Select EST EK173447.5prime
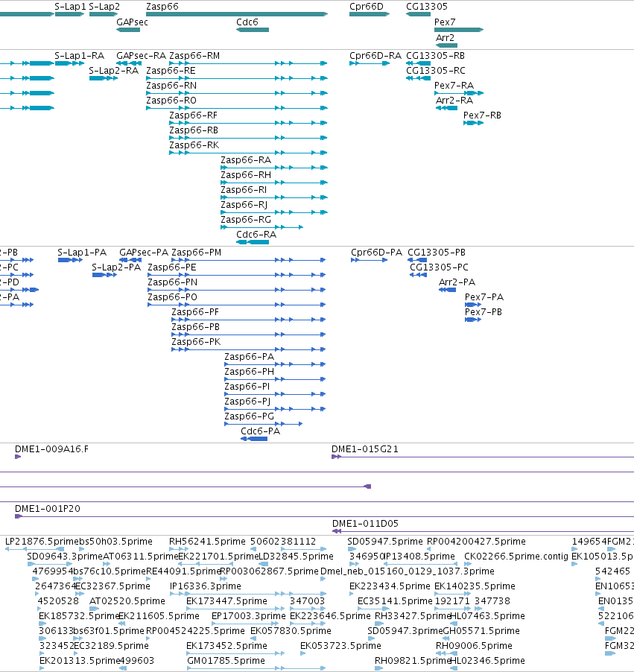This screenshot has width=634, height=672. tap(226, 601)
